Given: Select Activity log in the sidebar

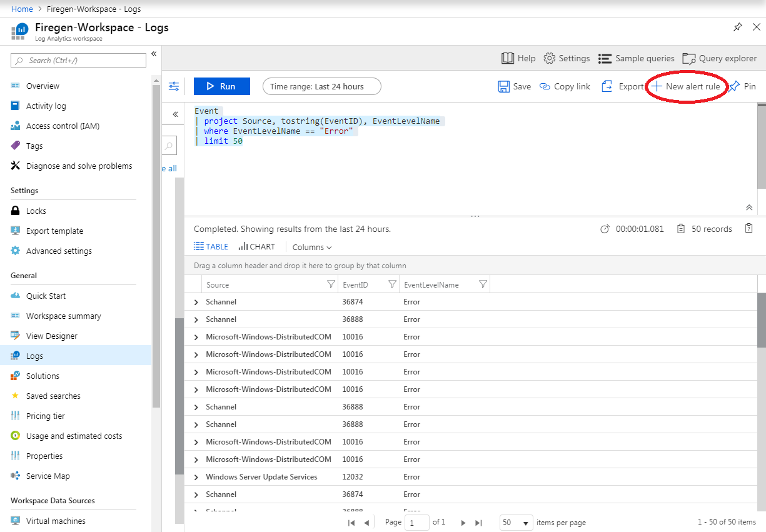Looking at the screenshot, I should (x=48, y=106).
